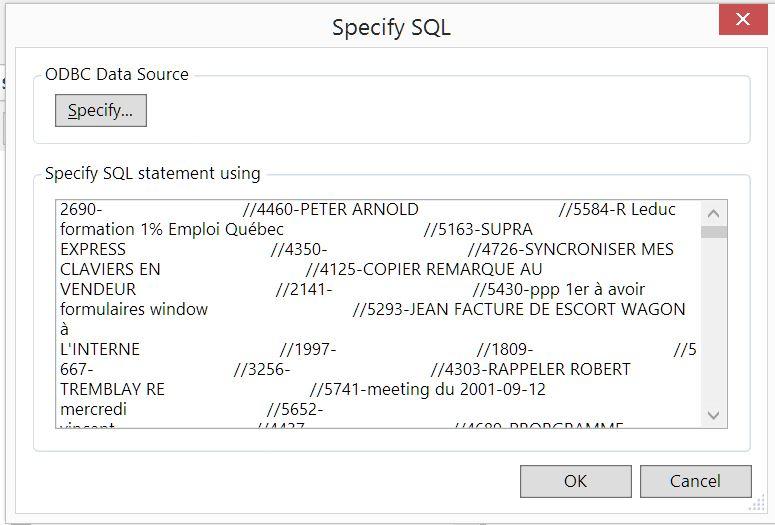775x525 pixels.
Task: Click the empty scrollbar track below the thumb
Action: click(713, 320)
